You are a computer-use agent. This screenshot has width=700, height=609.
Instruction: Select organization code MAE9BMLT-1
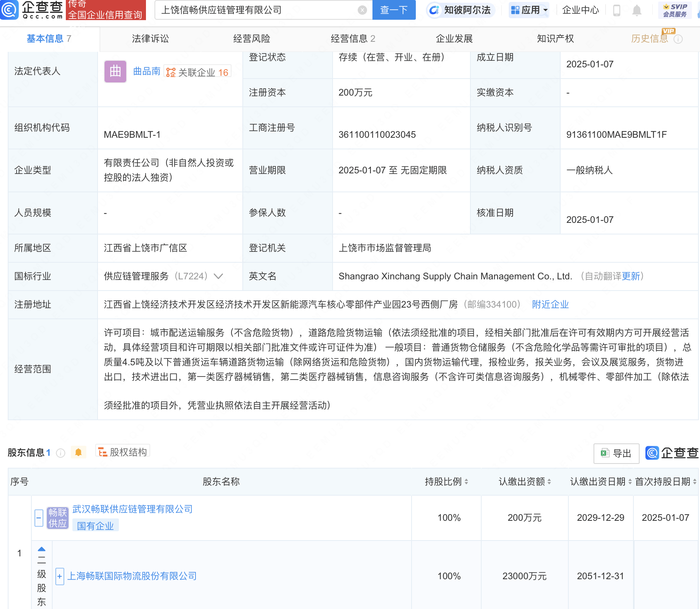[132, 135]
